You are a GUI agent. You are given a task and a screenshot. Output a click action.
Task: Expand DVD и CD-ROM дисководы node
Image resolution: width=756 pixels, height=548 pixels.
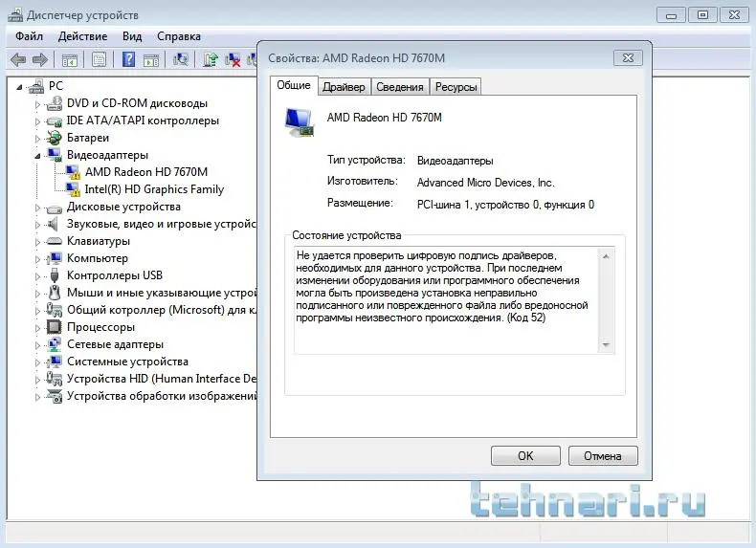37,104
